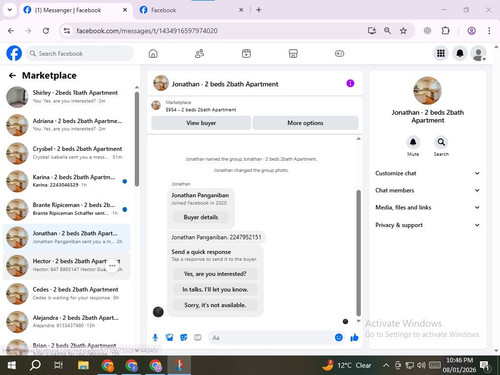The width and height of the screenshot is (500, 375).
Task: Open the Video tab icon
Action: click(246, 53)
